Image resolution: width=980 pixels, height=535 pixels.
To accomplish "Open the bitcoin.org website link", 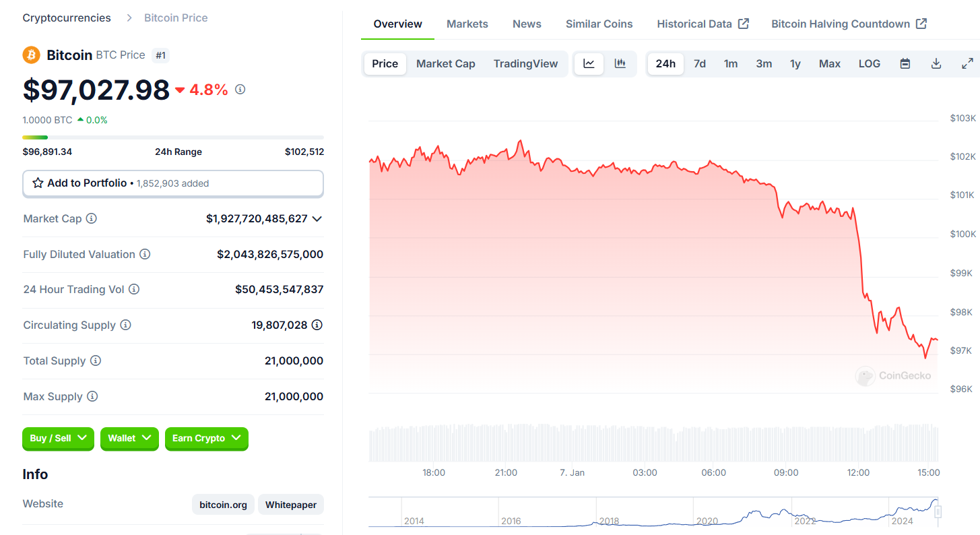I will [x=224, y=505].
